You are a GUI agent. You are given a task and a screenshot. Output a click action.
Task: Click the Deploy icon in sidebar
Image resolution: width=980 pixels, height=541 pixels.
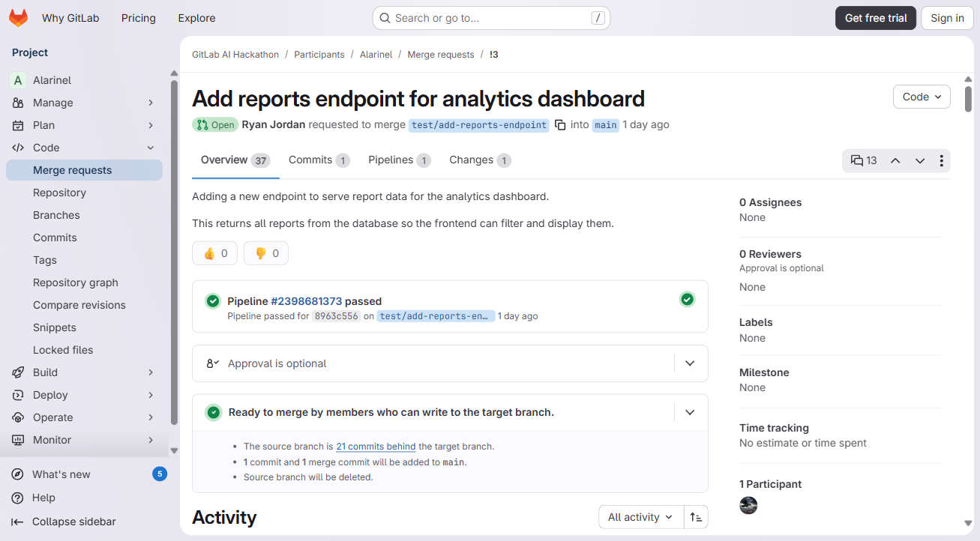click(x=18, y=395)
